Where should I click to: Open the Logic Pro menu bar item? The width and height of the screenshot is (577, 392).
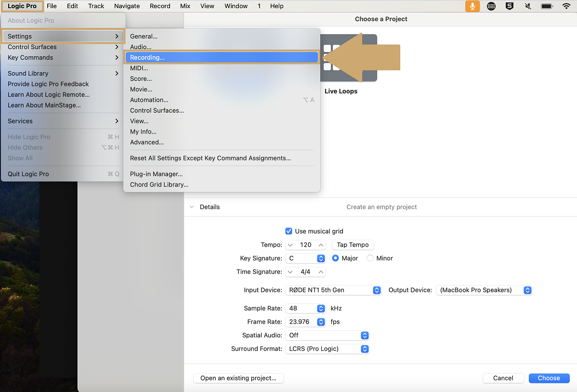click(x=22, y=6)
